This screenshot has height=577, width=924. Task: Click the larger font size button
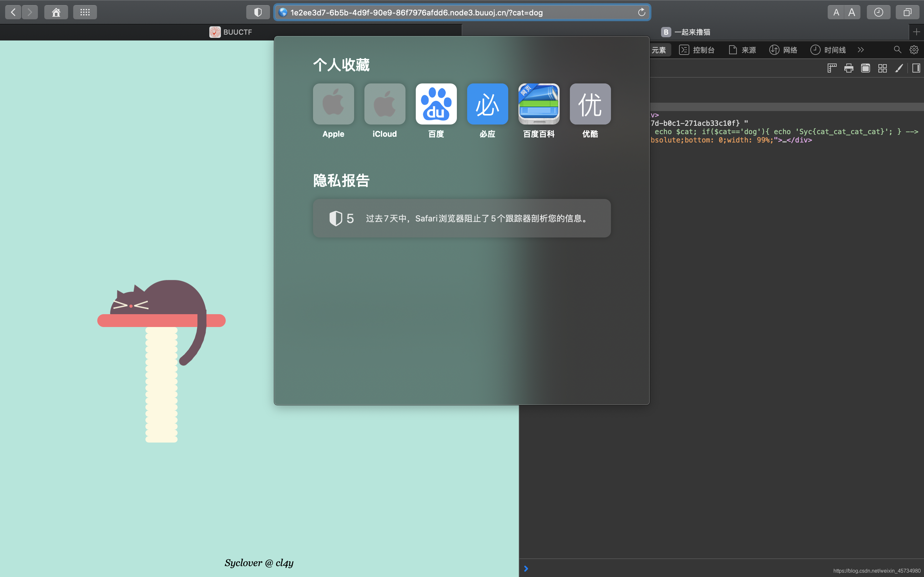851,12
